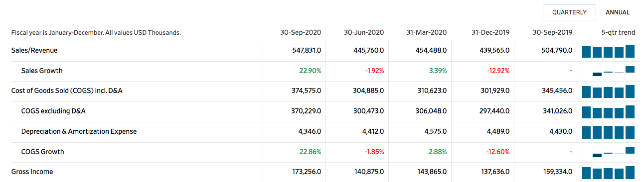Open the COGS Growth trend chart

(609, 152)
